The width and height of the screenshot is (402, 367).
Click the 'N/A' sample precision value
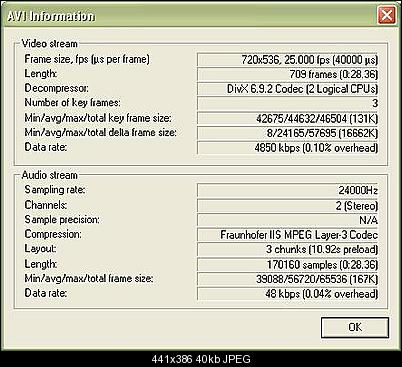[287, 220]
